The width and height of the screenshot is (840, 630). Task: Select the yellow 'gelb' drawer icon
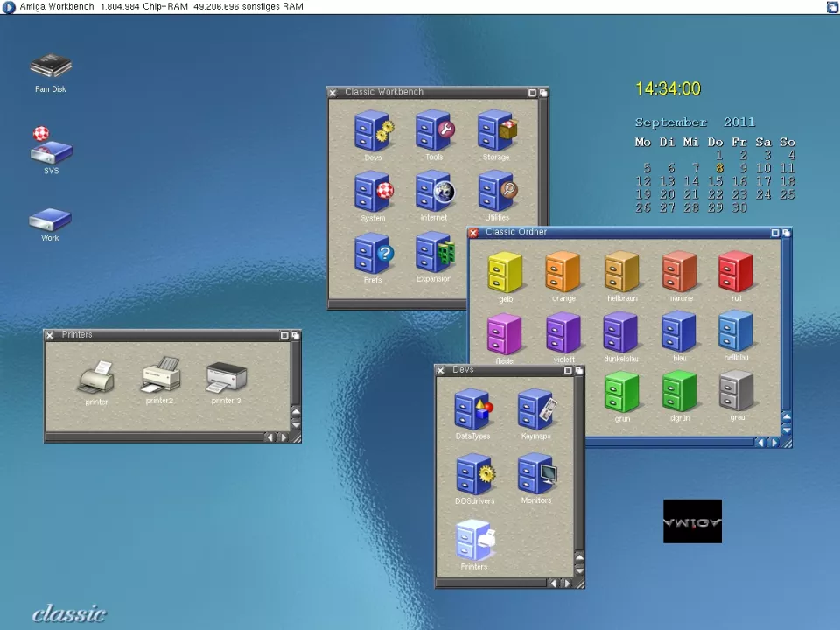click(505, 273)
